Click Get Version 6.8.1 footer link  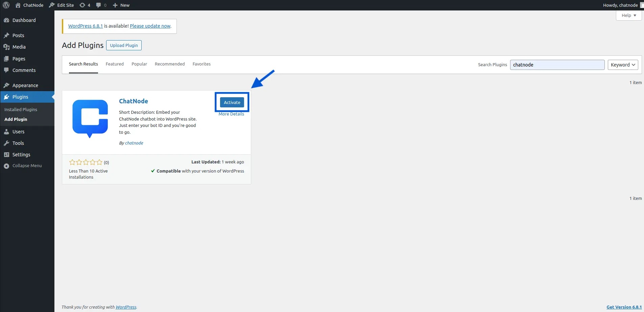(624, 307)
